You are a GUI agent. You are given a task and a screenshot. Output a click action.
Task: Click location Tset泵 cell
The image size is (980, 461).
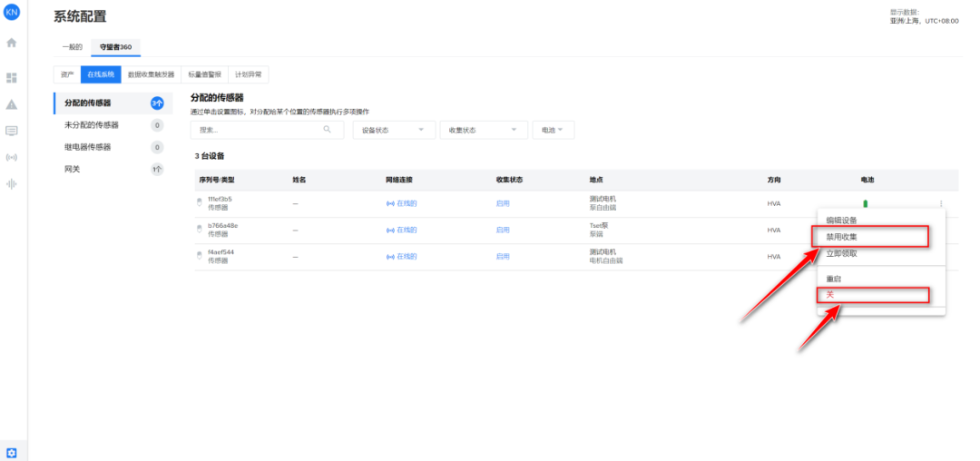599,225
